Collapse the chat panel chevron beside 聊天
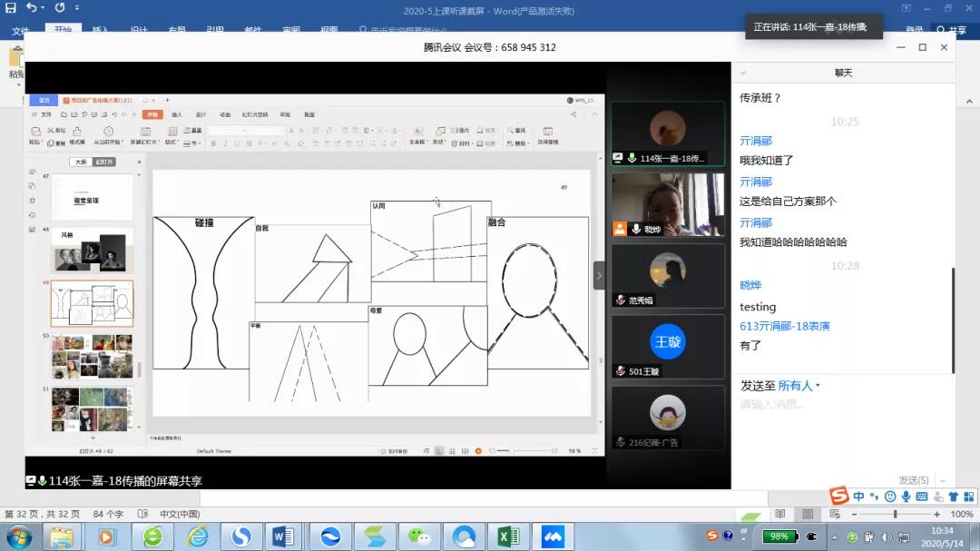Viewport: 980px width, 551px height. pos(743,73)
